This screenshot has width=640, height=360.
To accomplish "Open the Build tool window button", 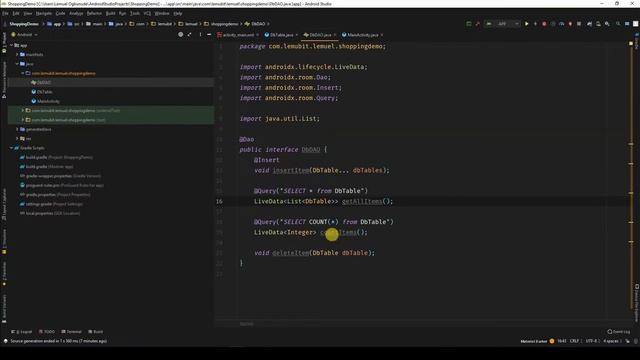I will (96, 332).
